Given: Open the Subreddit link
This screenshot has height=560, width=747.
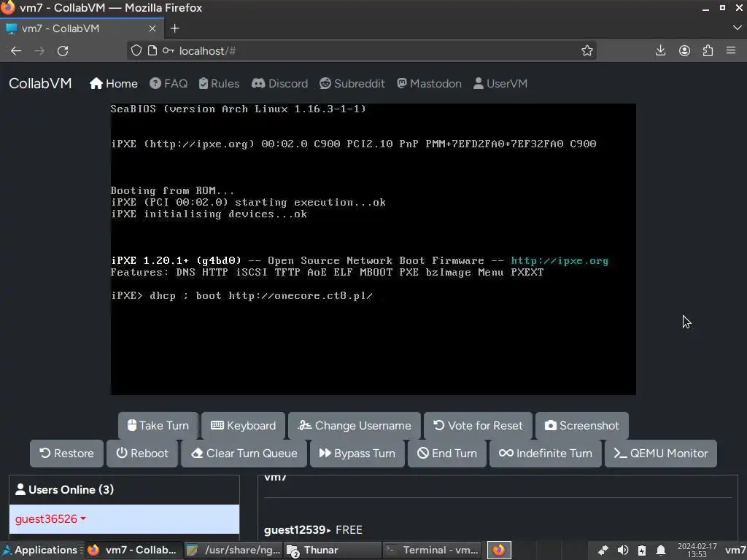Looking at the screenshot, I should (352, 84).
